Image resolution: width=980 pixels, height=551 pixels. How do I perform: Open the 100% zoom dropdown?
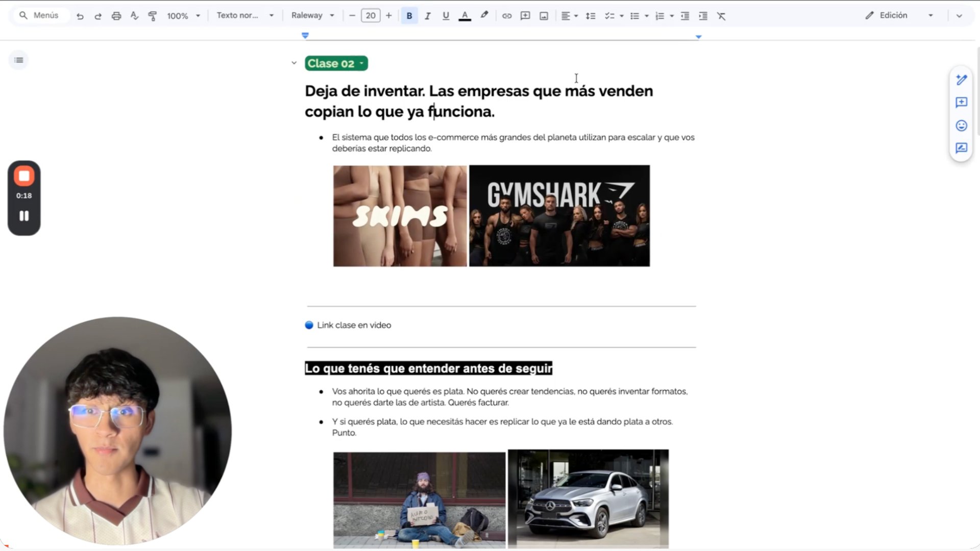click(x=184, y=16)
